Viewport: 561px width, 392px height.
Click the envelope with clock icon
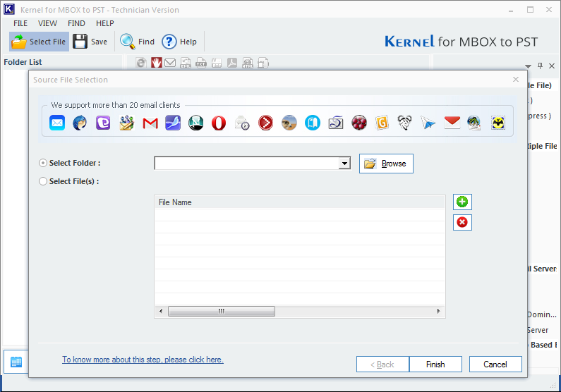point(242,123)
